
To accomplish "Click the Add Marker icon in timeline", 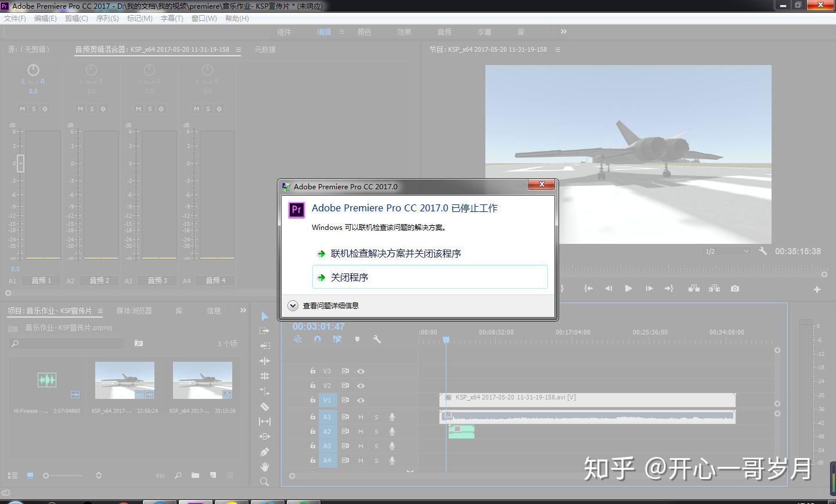I will click(x=357, y=339).
